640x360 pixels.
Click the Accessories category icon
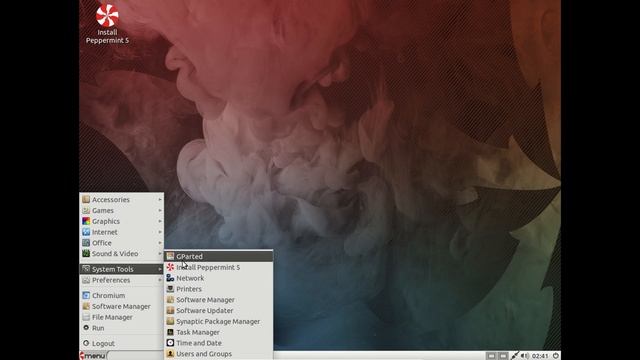click(x=86, y=199)
